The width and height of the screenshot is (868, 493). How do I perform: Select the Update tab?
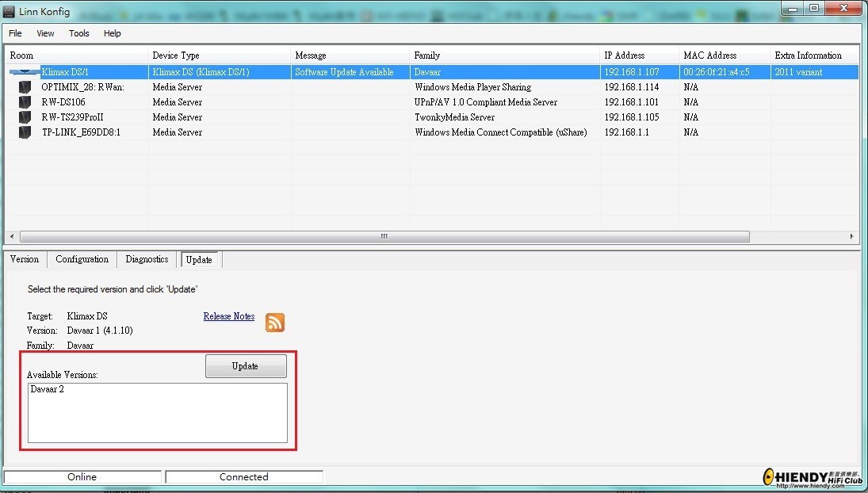click(199, 259)
